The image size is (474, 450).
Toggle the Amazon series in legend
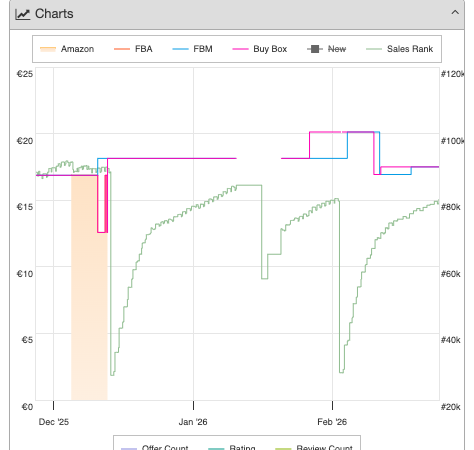[x=67, y=49]
